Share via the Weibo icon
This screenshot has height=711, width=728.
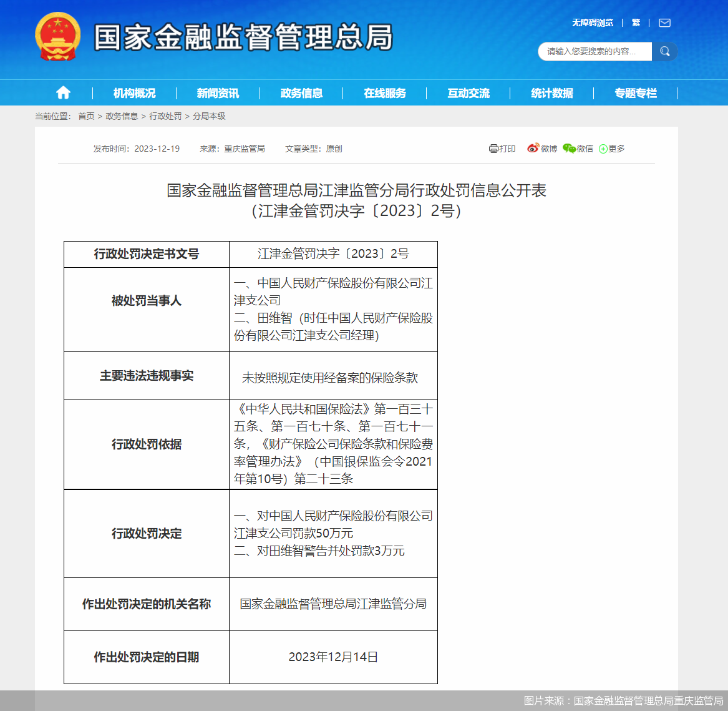(533, 148)
